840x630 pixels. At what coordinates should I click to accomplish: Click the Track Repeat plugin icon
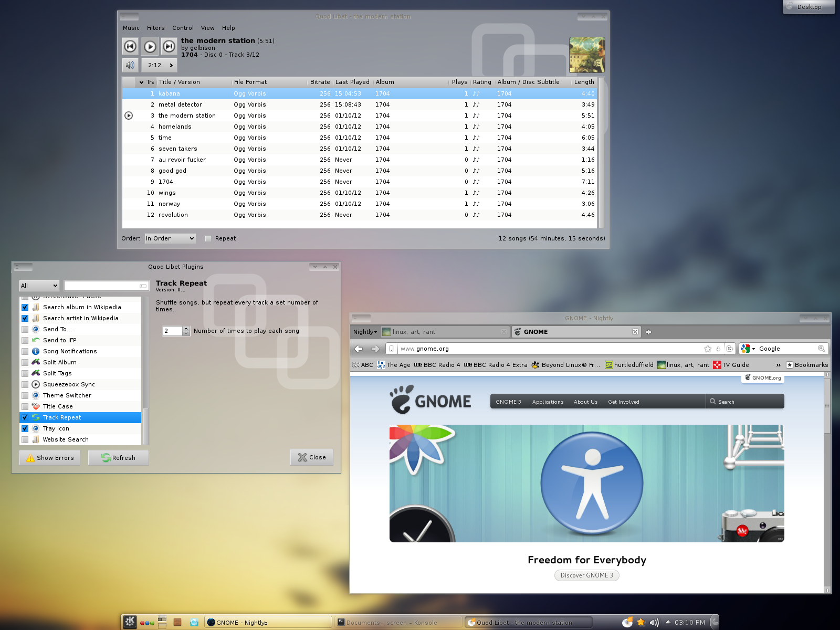[x=36, y=417]
